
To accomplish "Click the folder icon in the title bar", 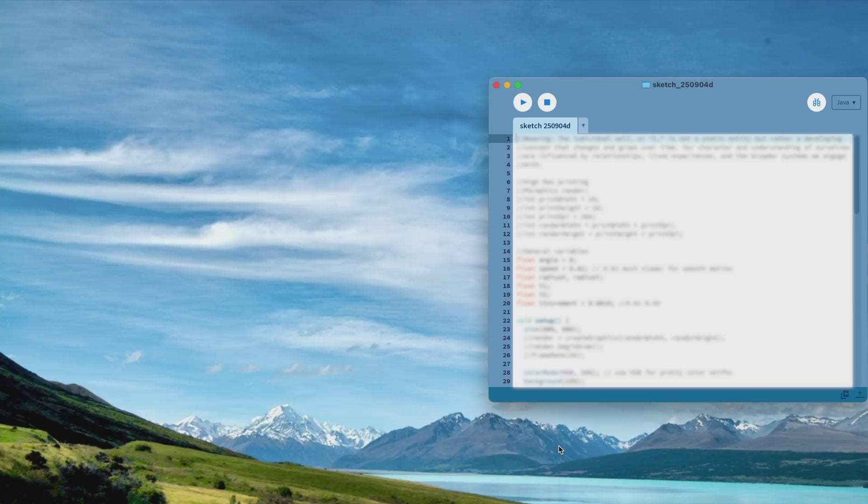I will tap(646, 85).
